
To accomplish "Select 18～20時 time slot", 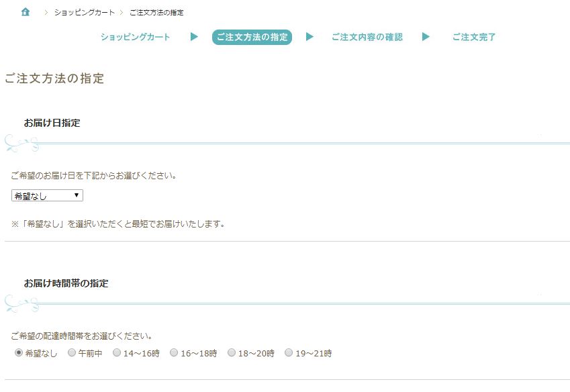I will pos(232,352).
